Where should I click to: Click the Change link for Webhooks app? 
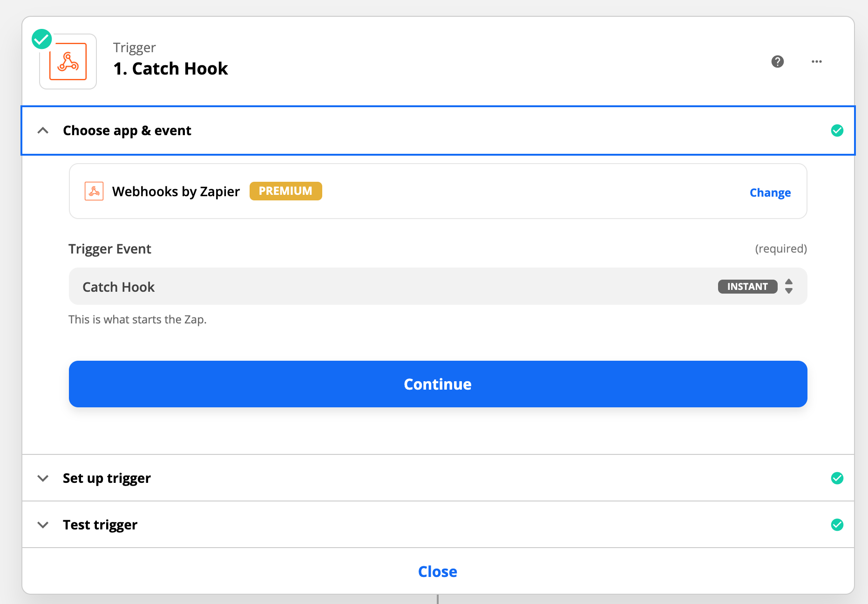pos(770,192)
